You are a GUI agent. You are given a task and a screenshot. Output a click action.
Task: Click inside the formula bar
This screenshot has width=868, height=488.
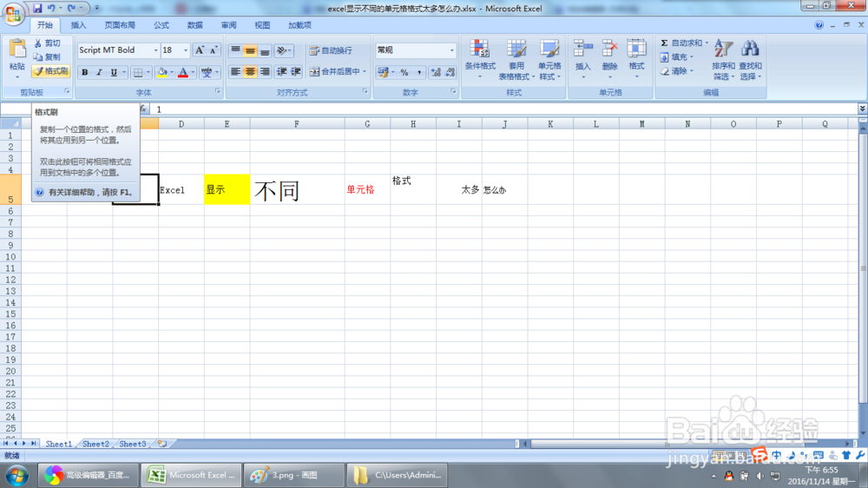click(503, 109)
